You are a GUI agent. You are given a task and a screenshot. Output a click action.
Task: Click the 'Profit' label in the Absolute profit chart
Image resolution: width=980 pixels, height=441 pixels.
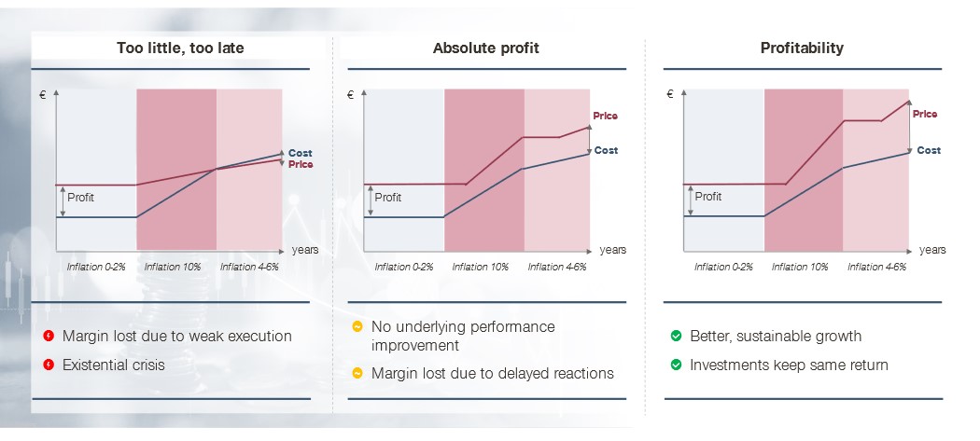[388, 198]
